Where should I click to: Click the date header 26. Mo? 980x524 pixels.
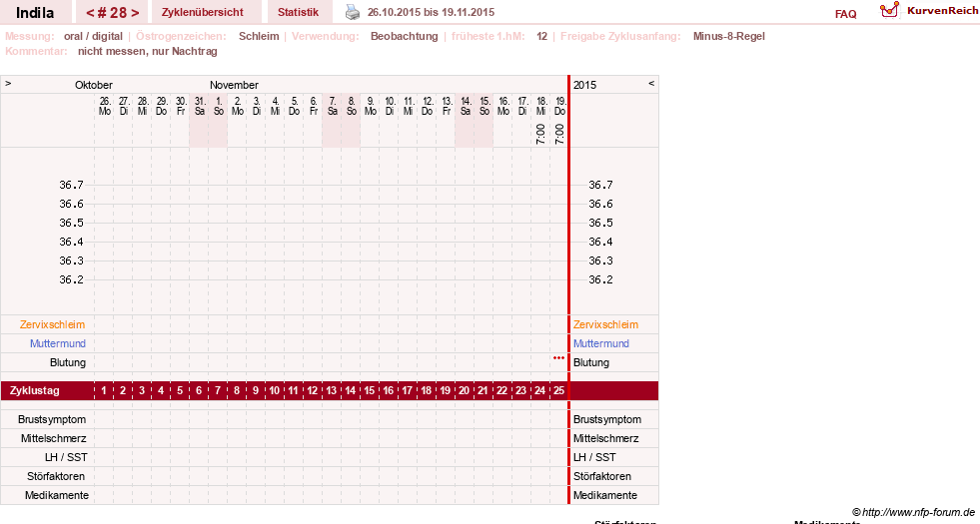pyautogui.click(x=104, y=106)
